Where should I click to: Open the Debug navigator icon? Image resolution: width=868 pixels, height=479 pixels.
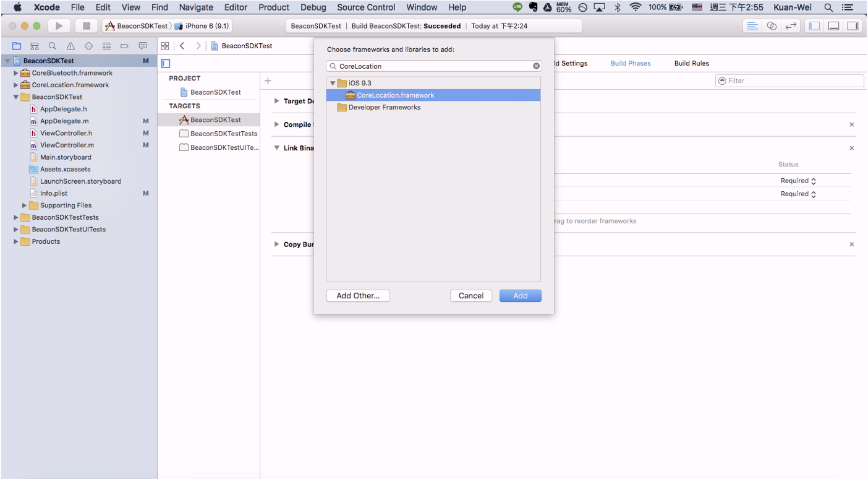coord(106,46)
